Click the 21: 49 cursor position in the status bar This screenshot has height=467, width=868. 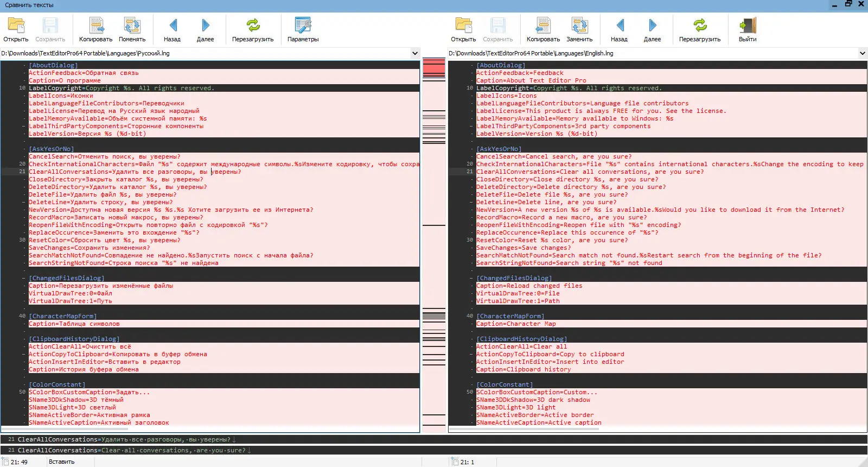click(x=19, y=462)
